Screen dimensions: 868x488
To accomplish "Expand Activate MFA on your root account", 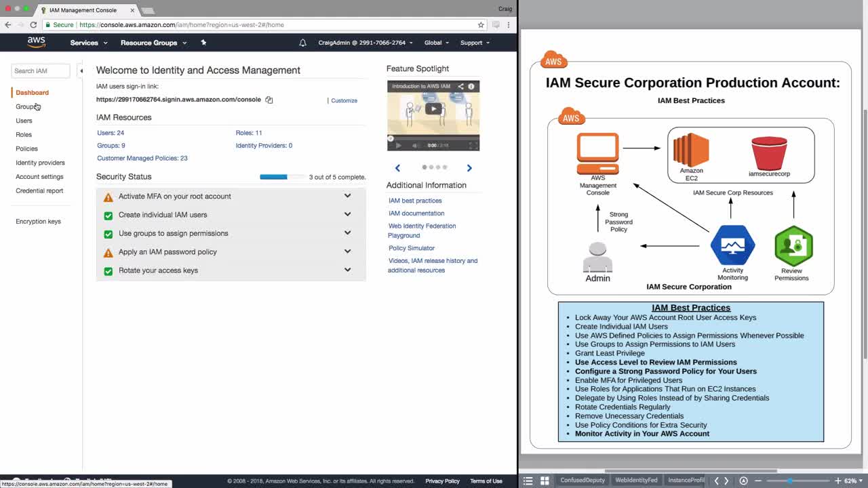I will [347, 196].
